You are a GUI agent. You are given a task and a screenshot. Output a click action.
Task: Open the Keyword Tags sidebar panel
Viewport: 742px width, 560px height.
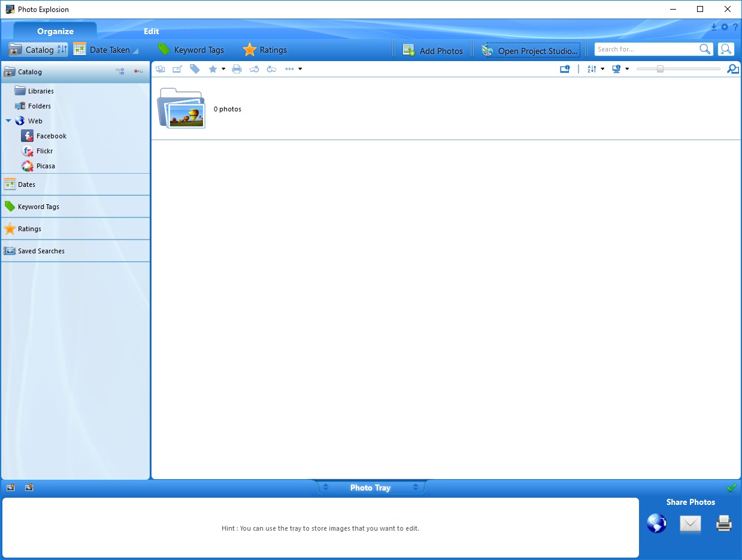coord(75,207)
